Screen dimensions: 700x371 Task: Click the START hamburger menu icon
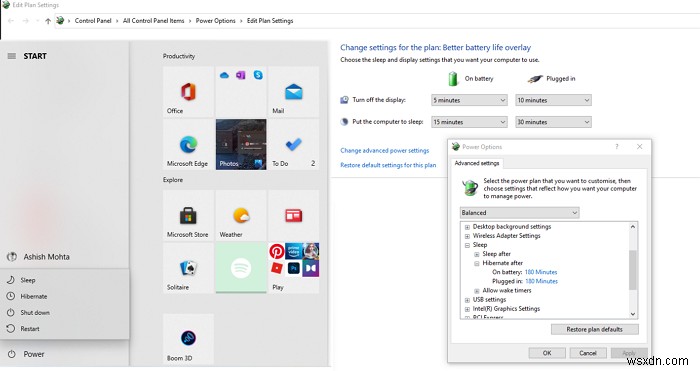coord(12,56)
